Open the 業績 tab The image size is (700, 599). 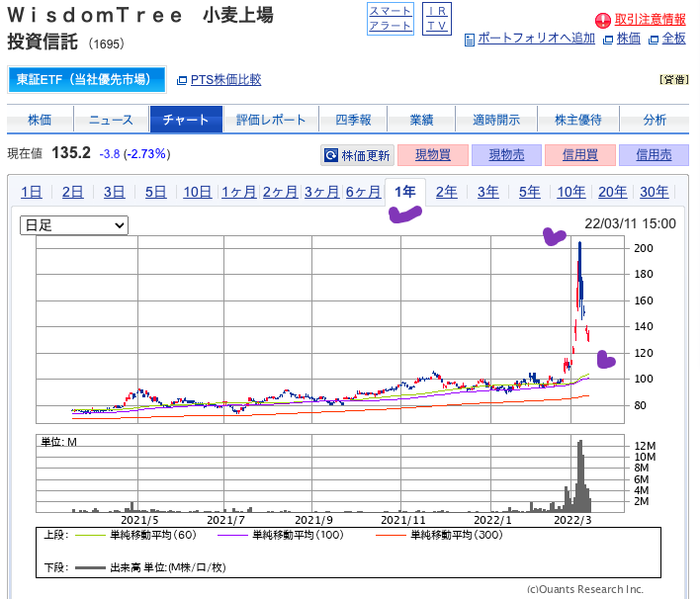pyautogui.click(x=421, y=120)
